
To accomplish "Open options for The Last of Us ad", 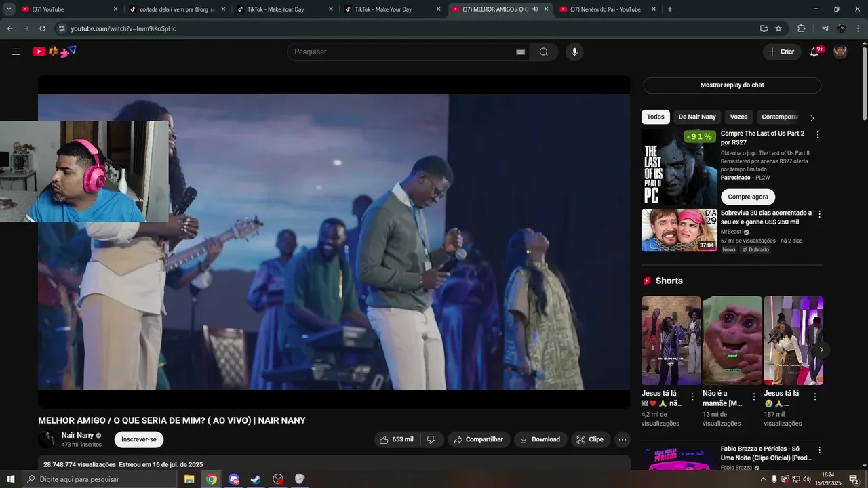I will point(818,135).
